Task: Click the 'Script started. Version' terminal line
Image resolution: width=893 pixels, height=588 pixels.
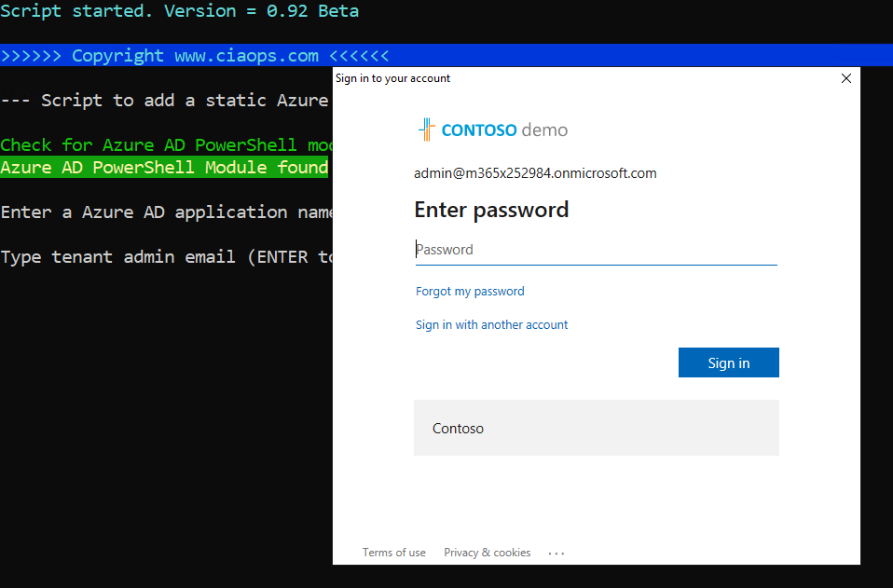Action: [x=179, y=11]
